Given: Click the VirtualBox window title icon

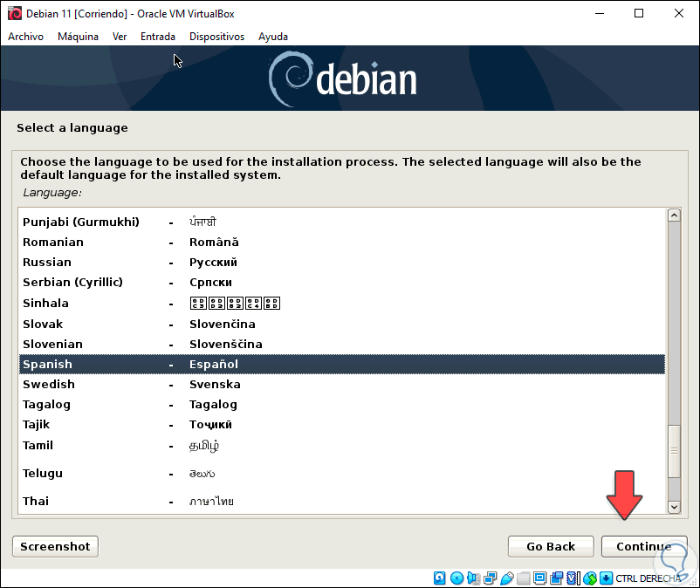Looking at the screenshot, I should (15, 13).
